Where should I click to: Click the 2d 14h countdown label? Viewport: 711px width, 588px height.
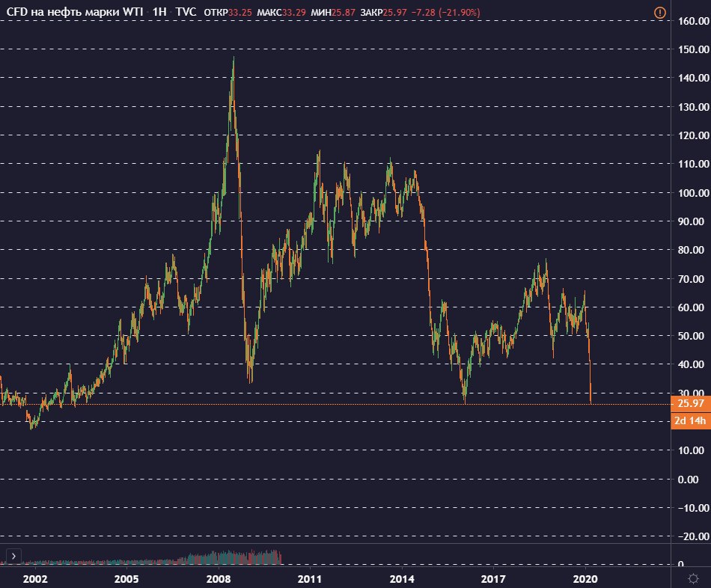coord(691,420)
